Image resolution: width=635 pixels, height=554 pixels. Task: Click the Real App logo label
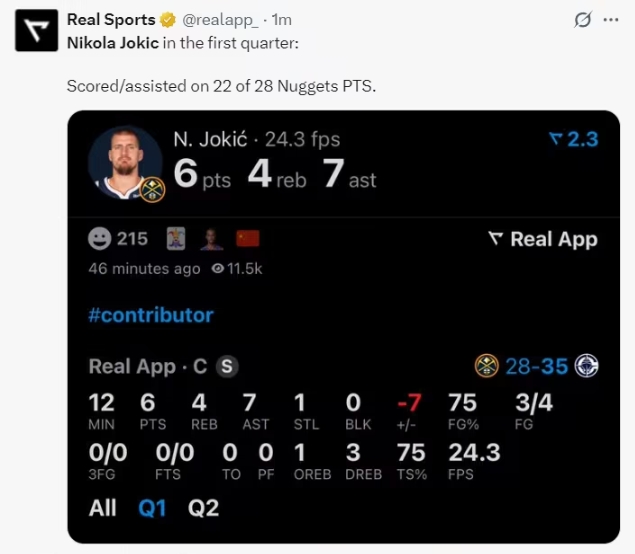point(543,239)
